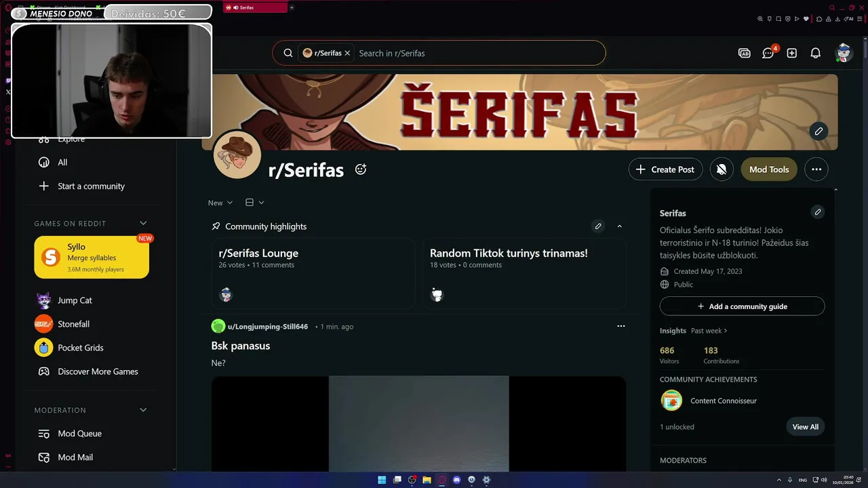This screenshot has height=488, width=868.
Task: Click View All achievements
Action: [x=806, y=427]
